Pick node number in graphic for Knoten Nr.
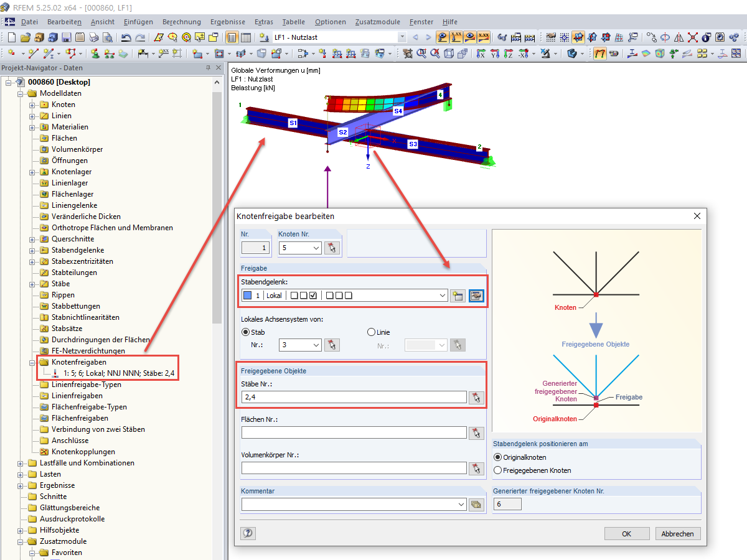This screenshot has width=747, height=560. click(x=332, y=248)
